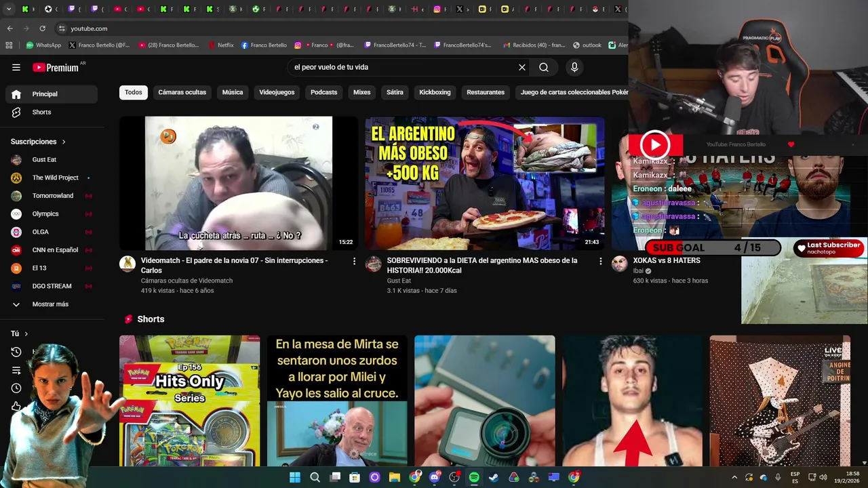Viewport: 868px width, 488px height.
Task: Open the browser tab search dropdown arrow
Action: (9, 9)
